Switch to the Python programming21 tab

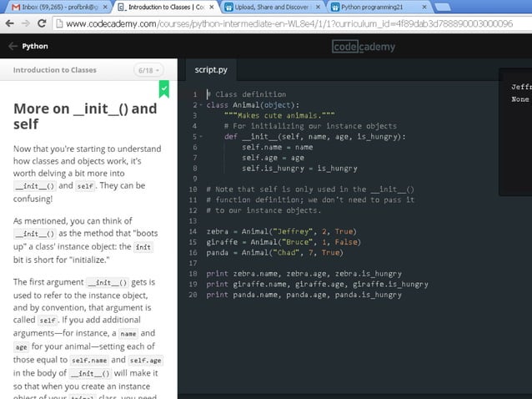click(x=379, y=7)
